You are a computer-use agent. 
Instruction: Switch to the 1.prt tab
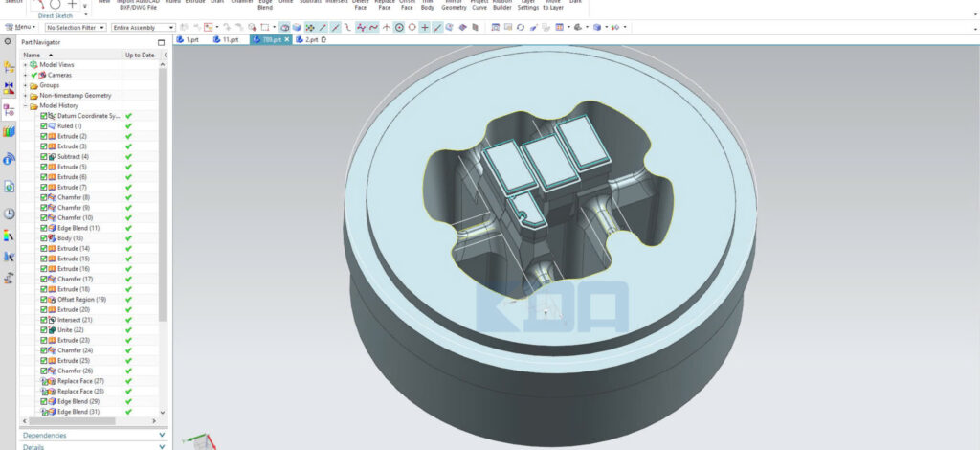(189, 39)
